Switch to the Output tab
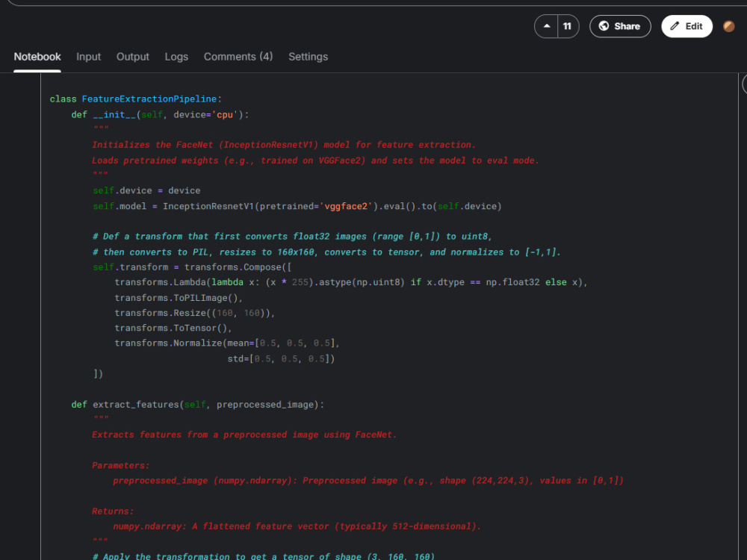 coord(132,57)
